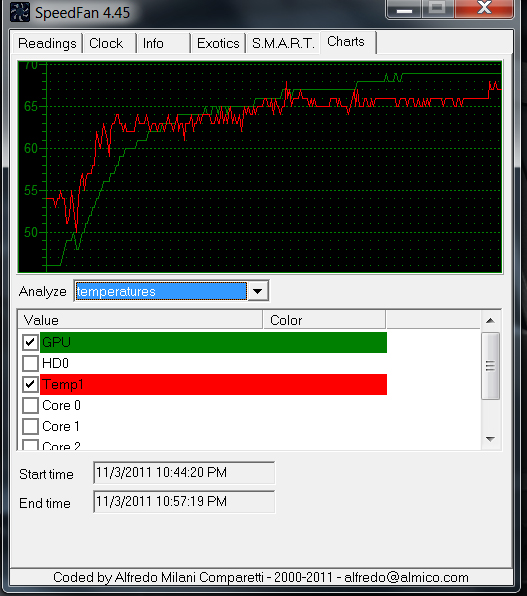Viewport: 527px width, 596px height.
Task: Uncheck the Temp1 checkbox
Action: 30,384
